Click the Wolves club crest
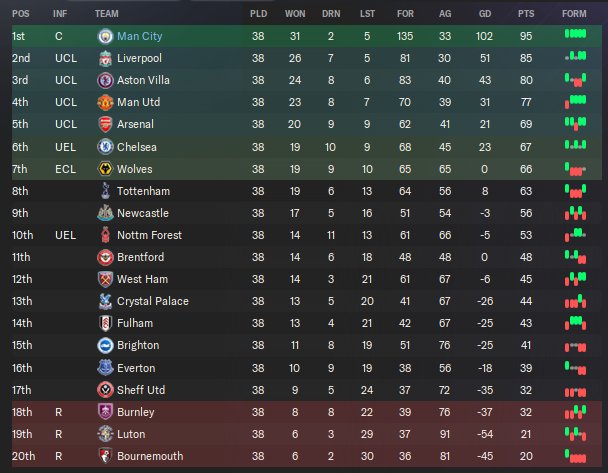The width and height of the screenshot is (608, 473). [x=105, y=168]
